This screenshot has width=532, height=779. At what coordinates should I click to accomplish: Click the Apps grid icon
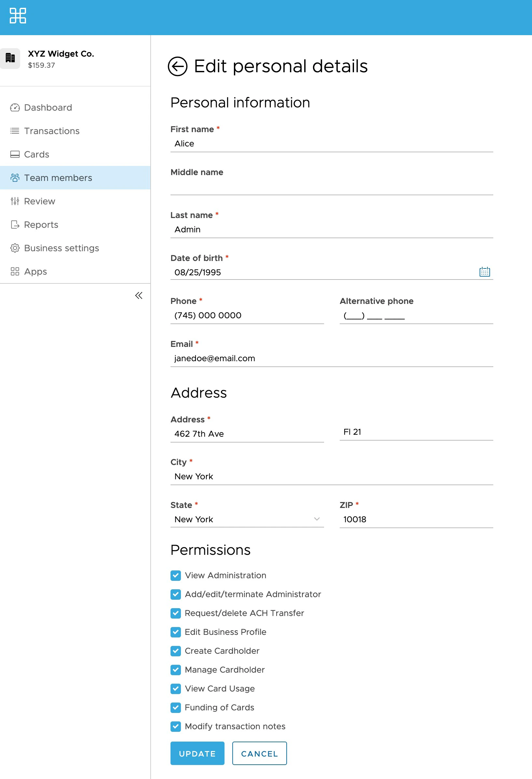[15, 271]
